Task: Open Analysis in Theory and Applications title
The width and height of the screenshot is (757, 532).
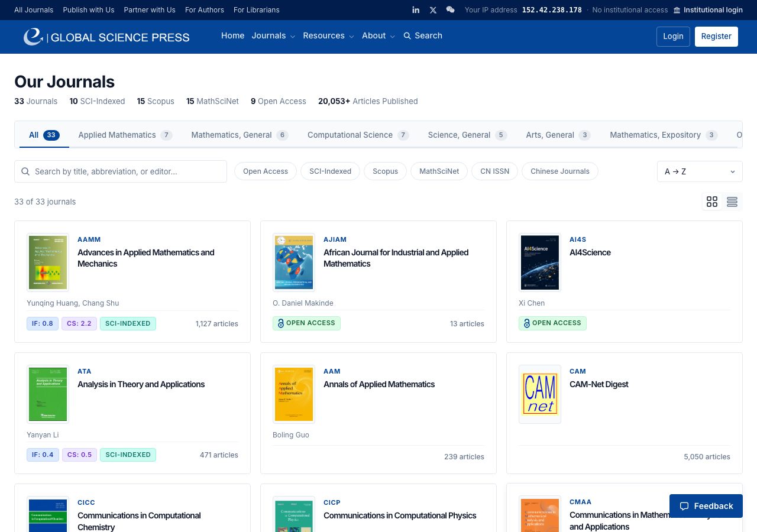Action: pos(141,384)
